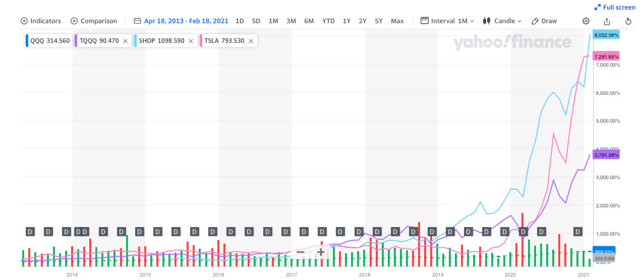Switch to the 3M range
The height and width of the screenshot is (280, 644).
pyautogui.click(x=291, y=21)
